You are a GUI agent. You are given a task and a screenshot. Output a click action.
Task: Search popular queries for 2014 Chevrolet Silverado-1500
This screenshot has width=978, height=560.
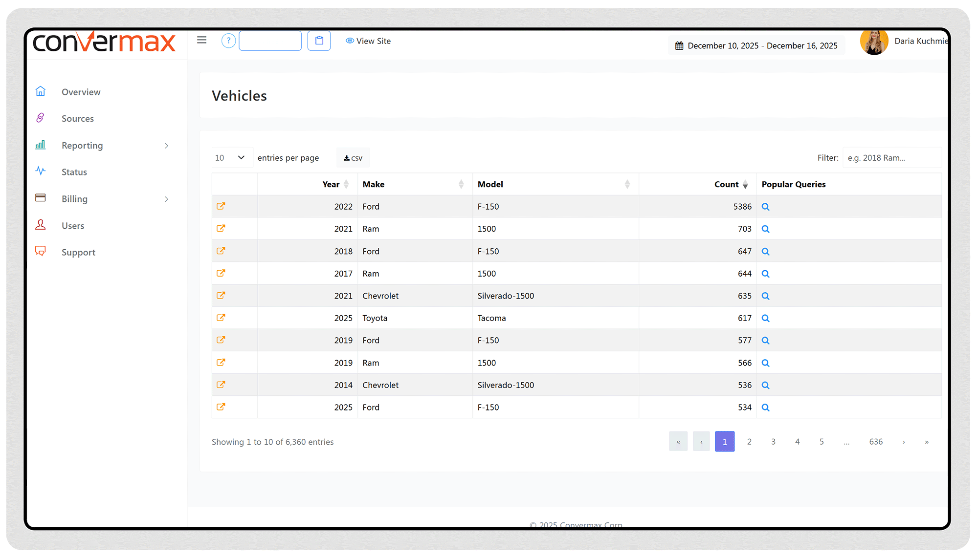tap(765, 386)
